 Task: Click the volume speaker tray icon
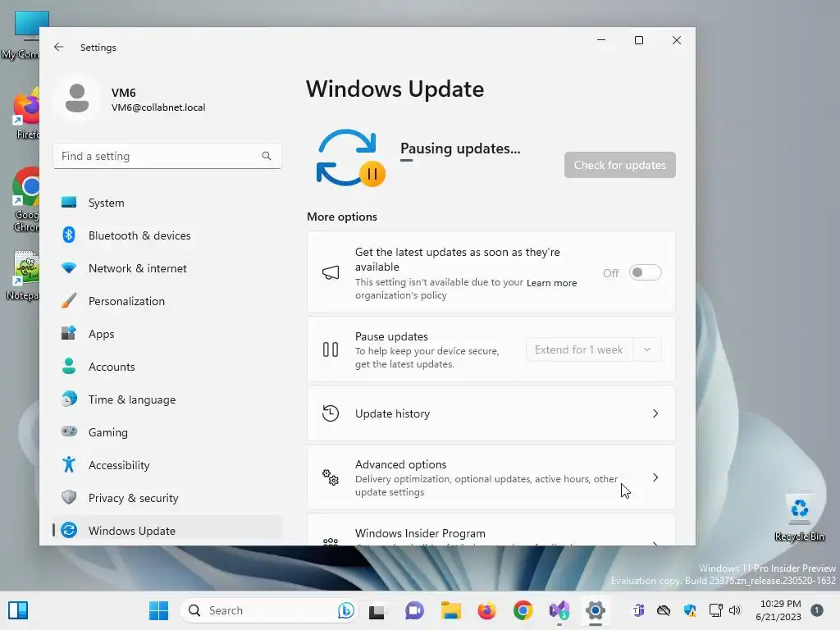pos(735,610)
